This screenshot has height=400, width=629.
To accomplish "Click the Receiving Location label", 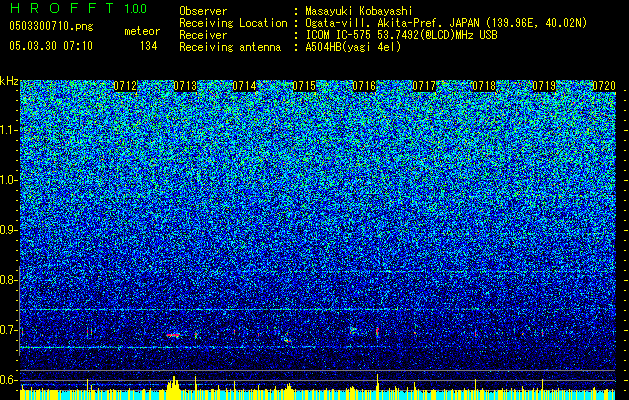I will click(x=233, y=23).
